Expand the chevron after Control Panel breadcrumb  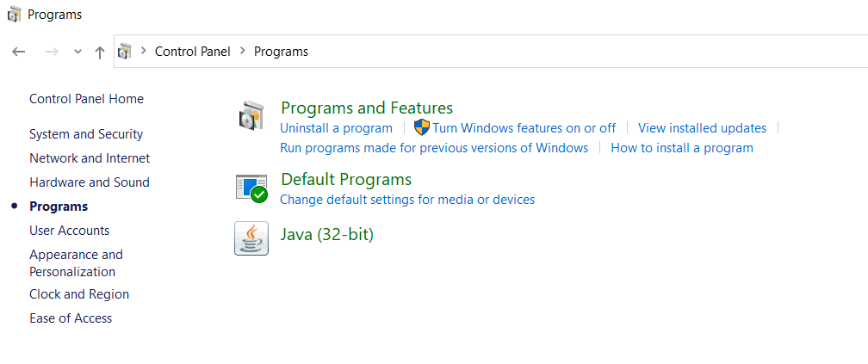pos(242,52)
